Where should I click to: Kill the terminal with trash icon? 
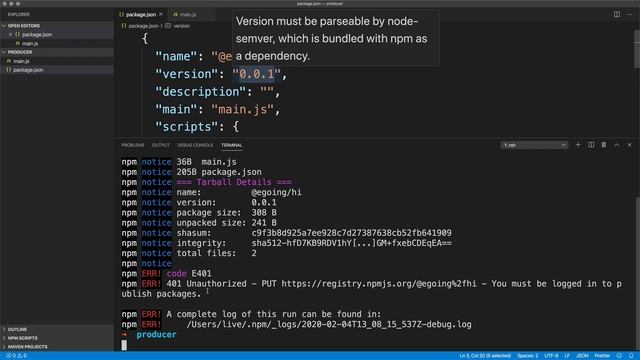click(604, 145)
